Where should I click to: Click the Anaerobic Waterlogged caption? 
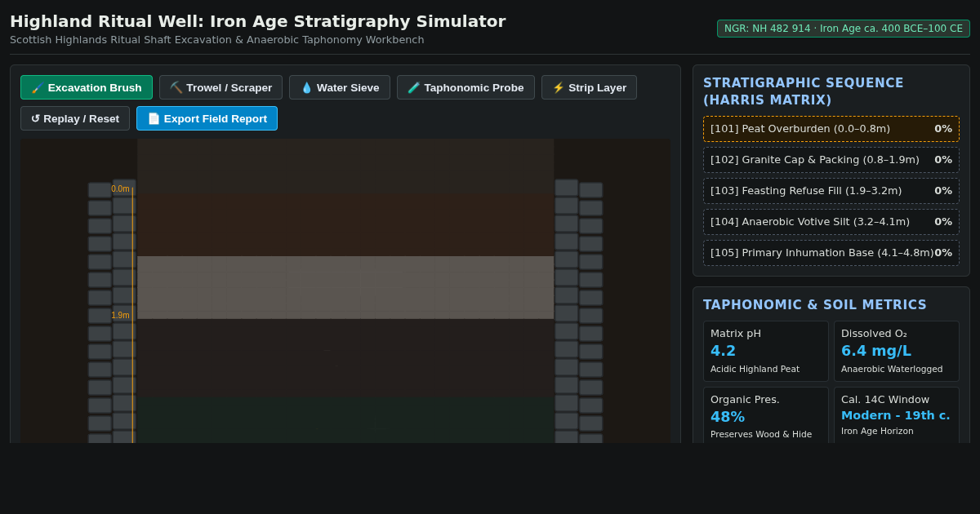pyautogui.click(x=892, y=369)
